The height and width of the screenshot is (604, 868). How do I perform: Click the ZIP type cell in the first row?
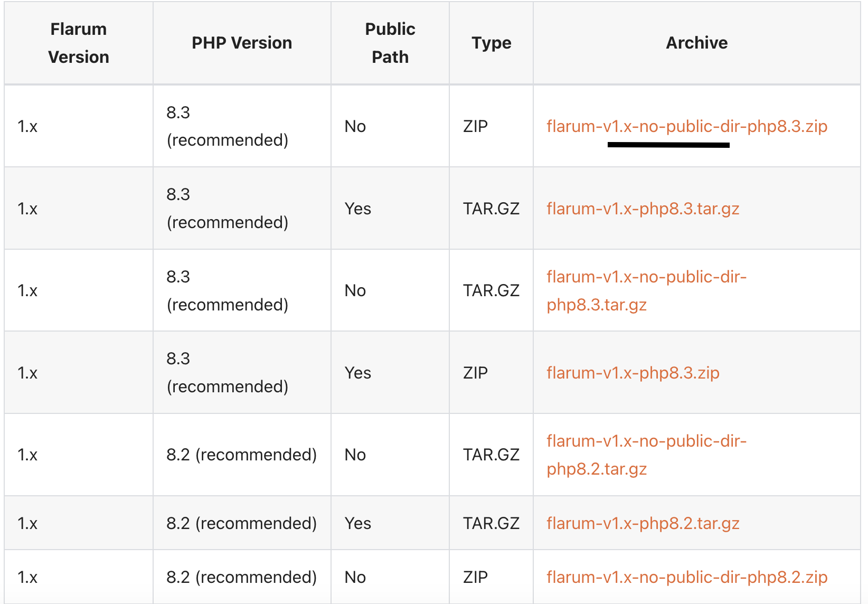pyautogui.click(x=475, y=127)
